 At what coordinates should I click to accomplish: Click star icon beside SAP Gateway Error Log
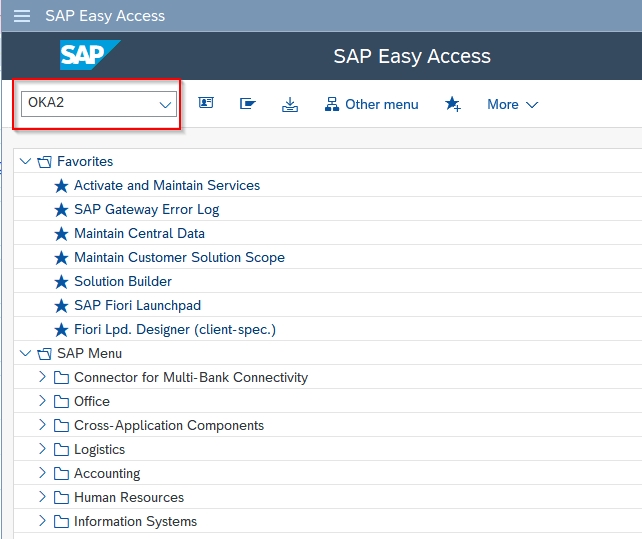click(61, 210)
